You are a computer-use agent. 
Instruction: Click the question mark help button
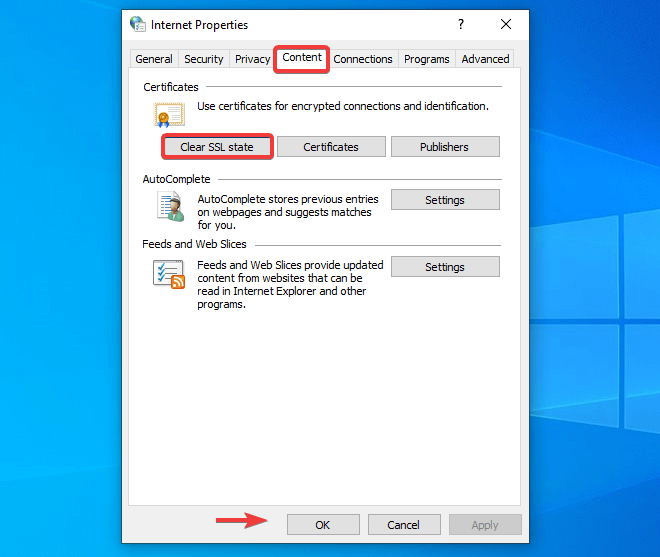coord(461,24)
